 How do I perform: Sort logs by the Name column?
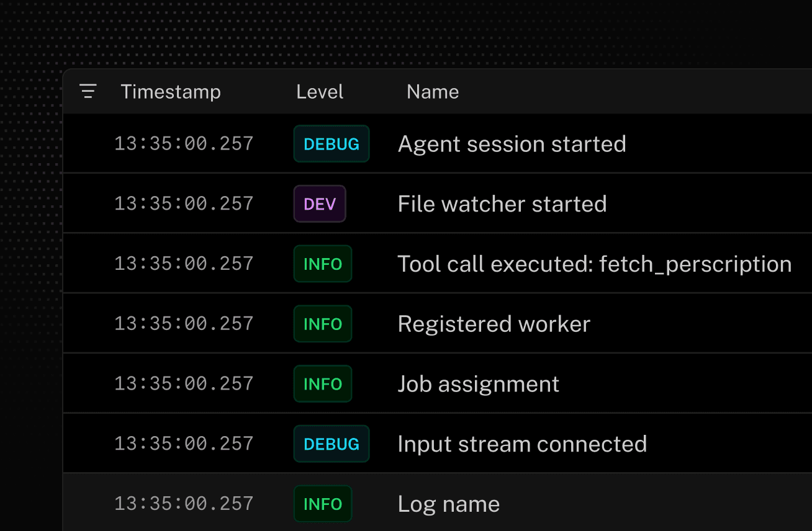(x=433, y=91)
